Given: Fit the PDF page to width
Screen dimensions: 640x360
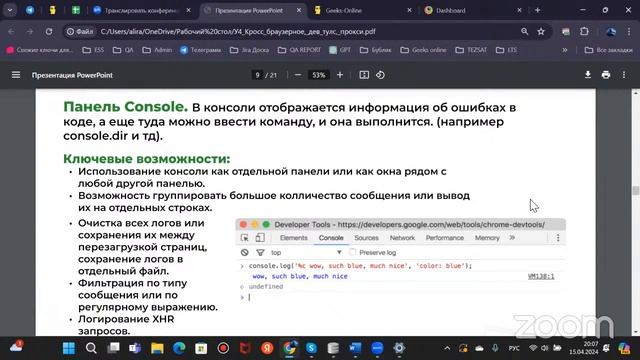Looking at the screenshot, I should tap(364, 75).
